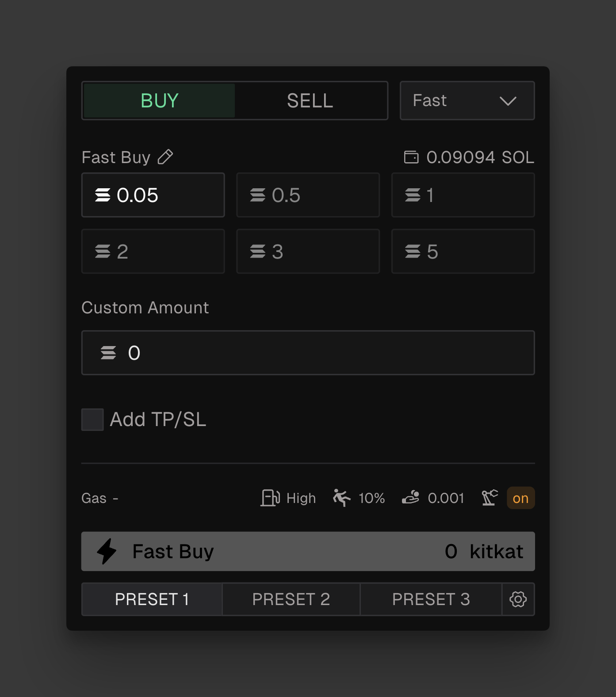The width and height of the screenshot is (616, 697).
Task: Click the slippage falling-person icon
Action: click(x=342, y=498)
